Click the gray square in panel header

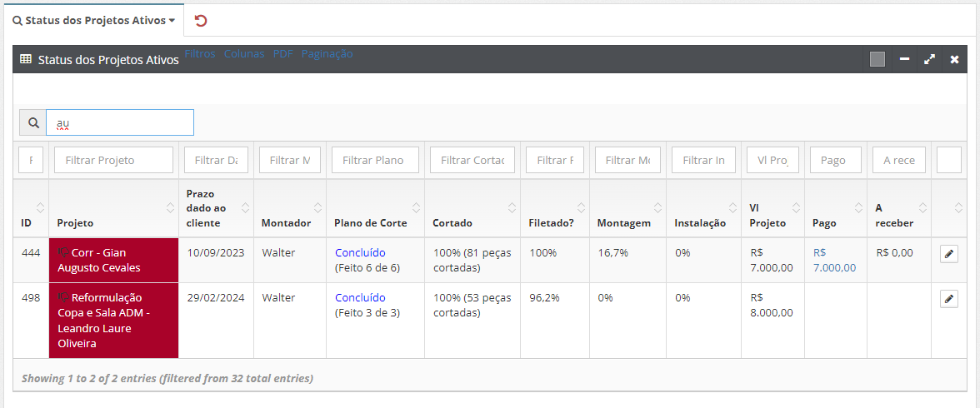pyautogui.click(x=877, y=60)
